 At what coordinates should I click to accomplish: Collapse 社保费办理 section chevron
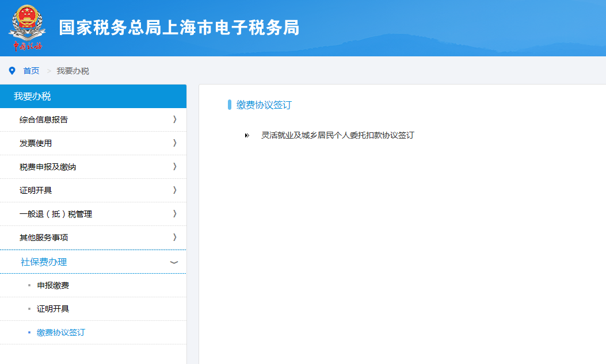(174, 262)
